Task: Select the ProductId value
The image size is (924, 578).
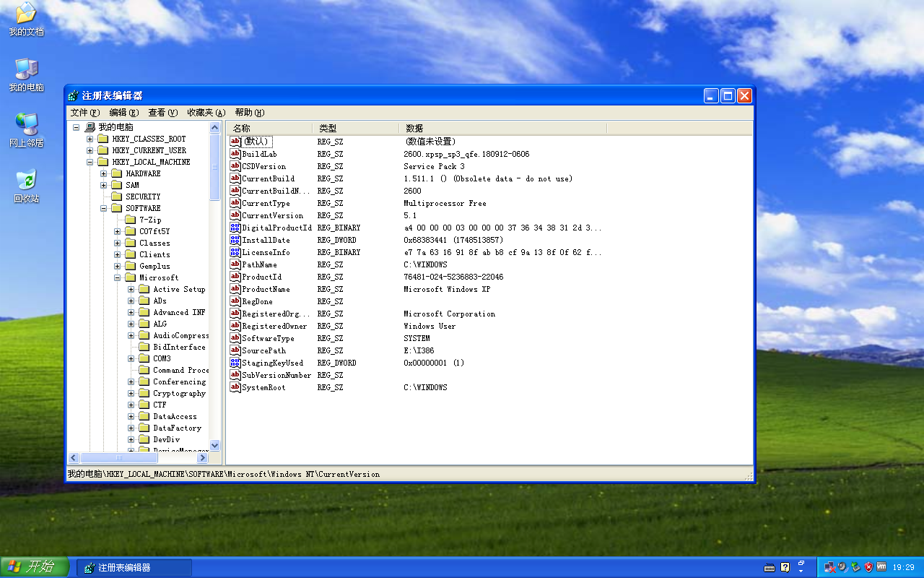Action: point(261,277)
